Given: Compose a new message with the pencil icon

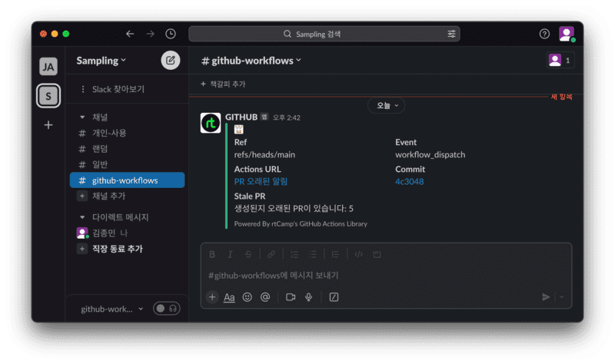Looking at the screenshot, I should pyautogui.click(x=171, y=60).
